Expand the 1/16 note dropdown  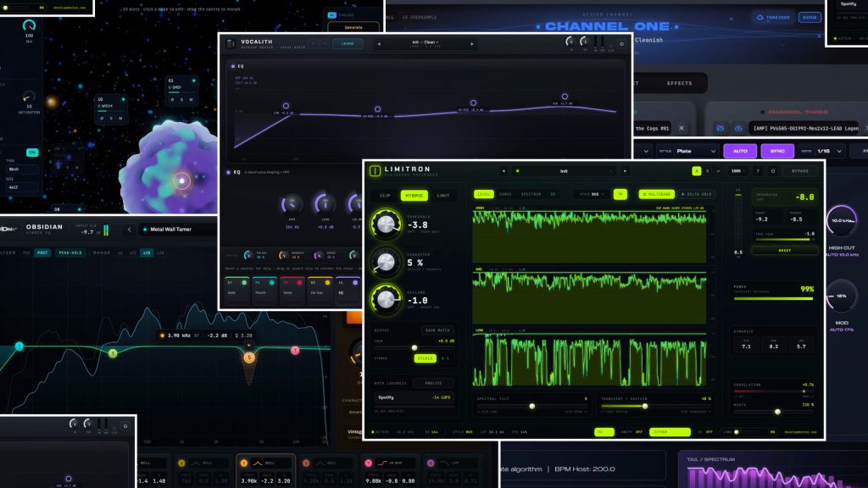(829, 151)
